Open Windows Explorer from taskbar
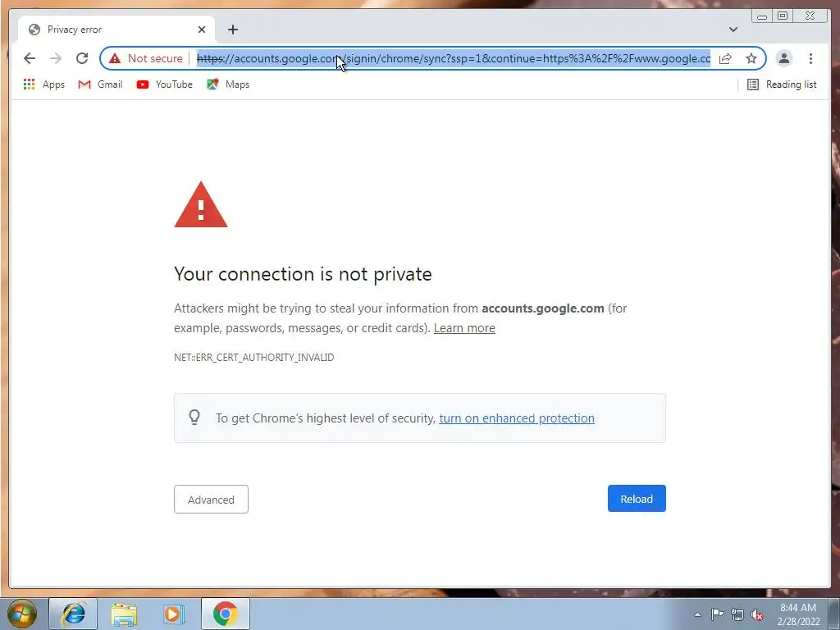This screenshot has width=840, height=630. coord(124,614)
